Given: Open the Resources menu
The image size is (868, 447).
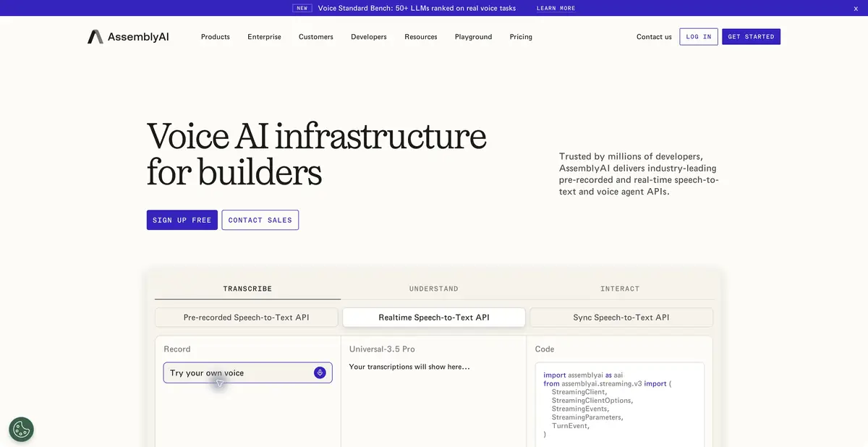Looking at the screenshot, I should [x=421, y=37].
